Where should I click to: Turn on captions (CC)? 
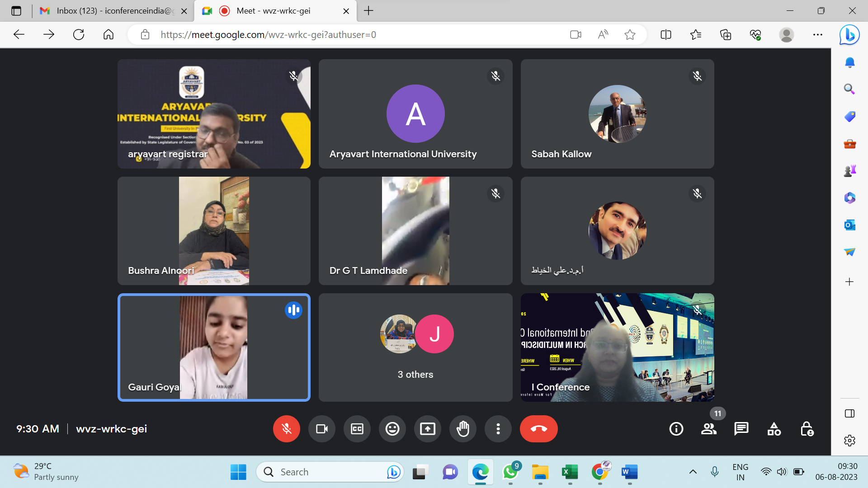click(357, 428)
